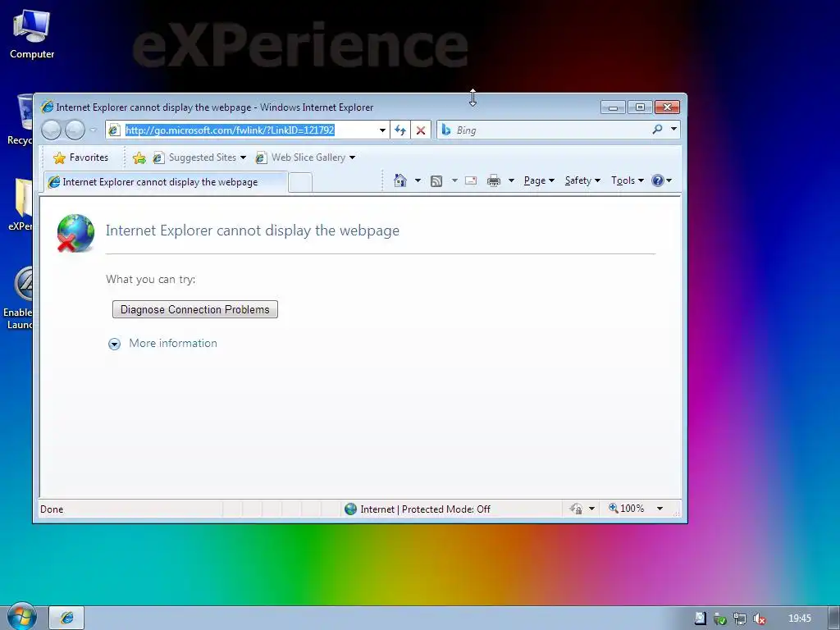
Task: Select the Enable Launcher desktop shortcut
Action: [18, 298]
